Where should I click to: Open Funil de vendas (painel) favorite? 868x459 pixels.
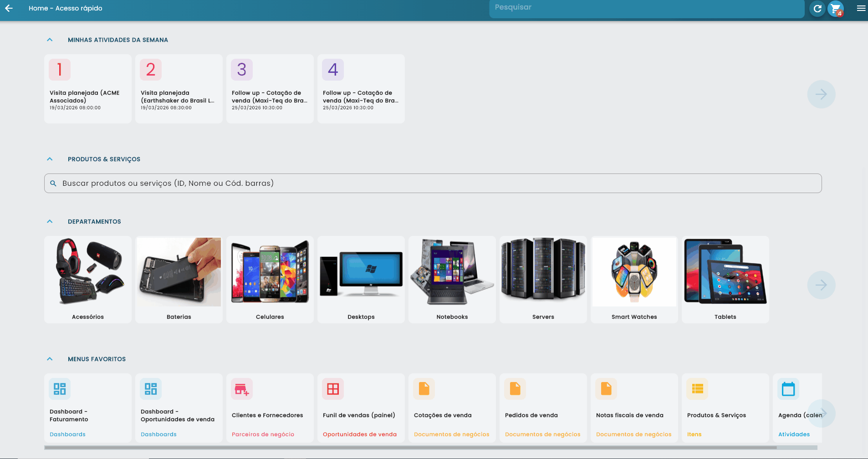[x=361, y=408]
